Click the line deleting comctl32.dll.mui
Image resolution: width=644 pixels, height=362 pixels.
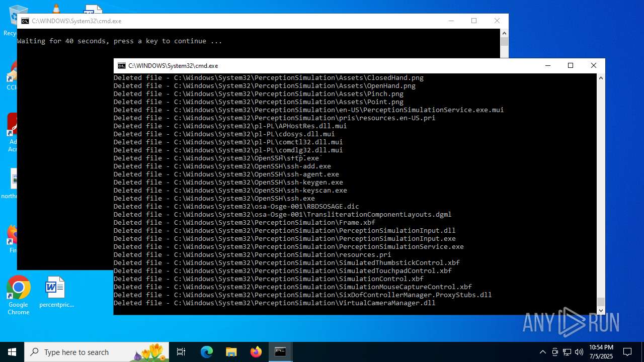(x=228, y=142)
